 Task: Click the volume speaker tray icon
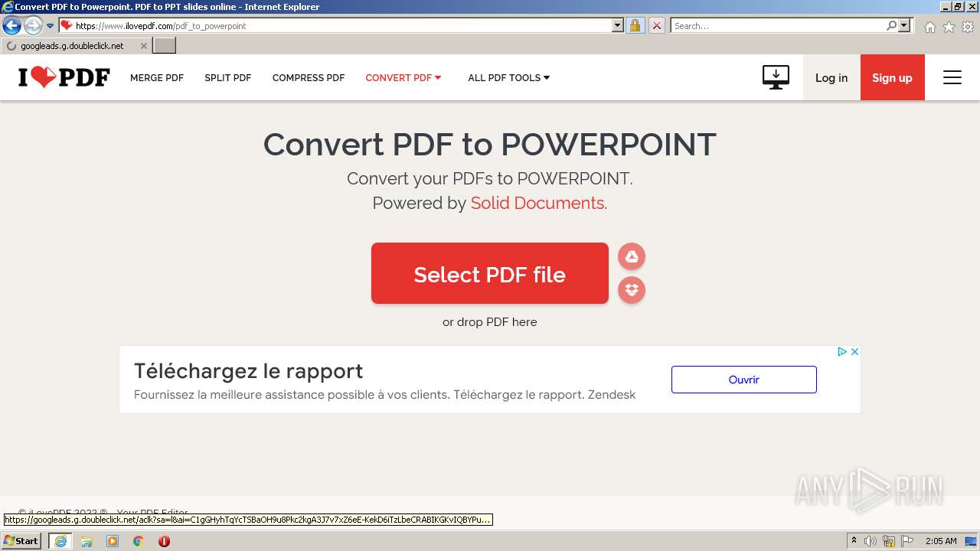coord(871,541)
